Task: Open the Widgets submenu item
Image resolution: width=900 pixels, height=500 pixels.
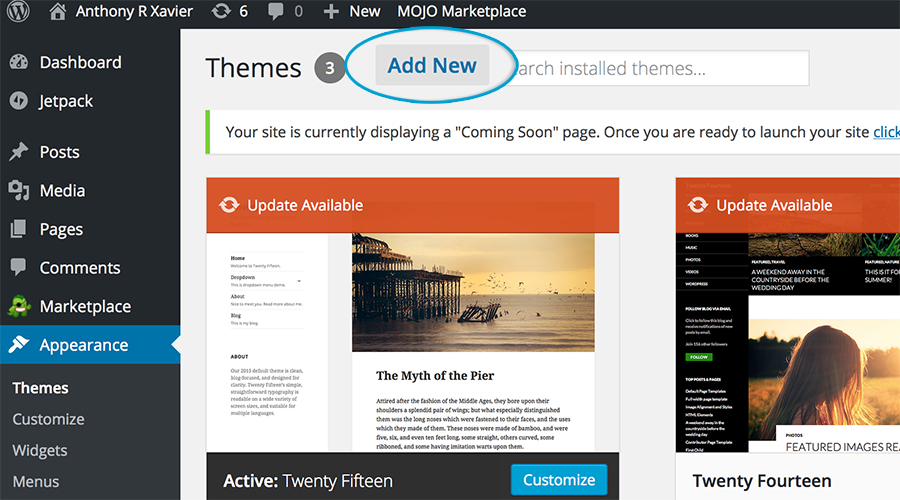Action: point(40,451)
